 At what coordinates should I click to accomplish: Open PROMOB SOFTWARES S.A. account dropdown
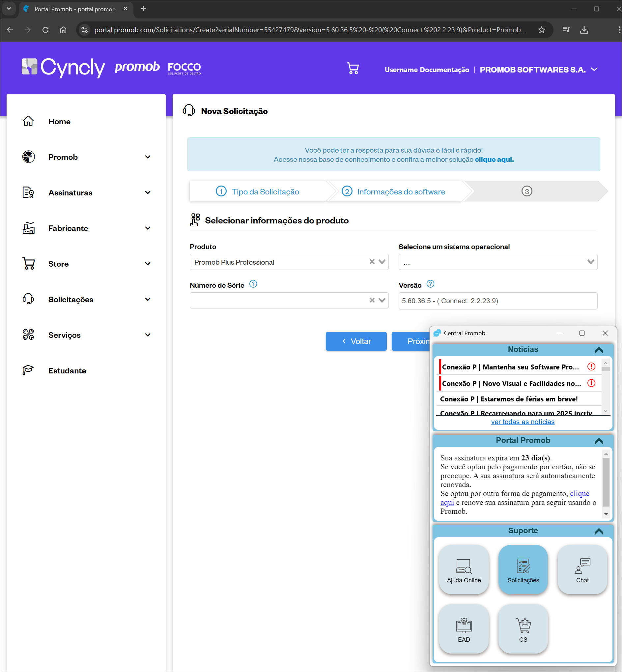(x=539, y=70)
